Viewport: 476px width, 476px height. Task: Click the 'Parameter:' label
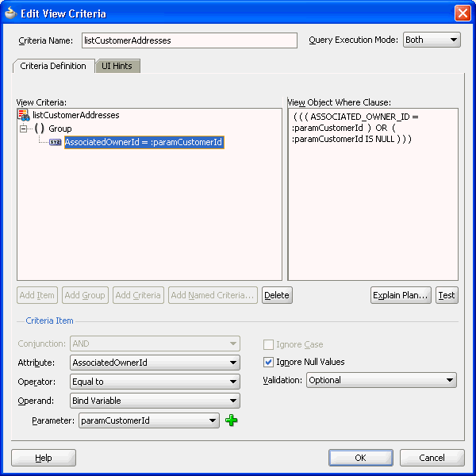coord(53,420)
